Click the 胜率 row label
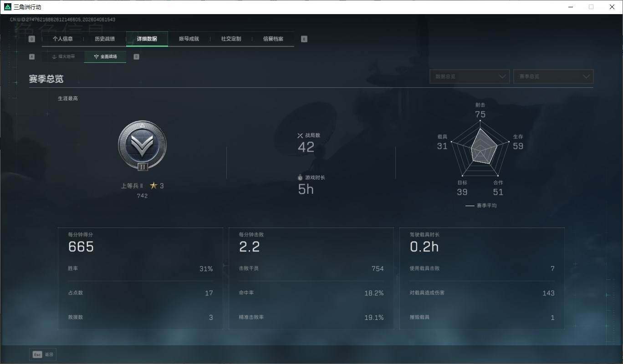This screenshot has width=623, height=364. pos(73,268)
